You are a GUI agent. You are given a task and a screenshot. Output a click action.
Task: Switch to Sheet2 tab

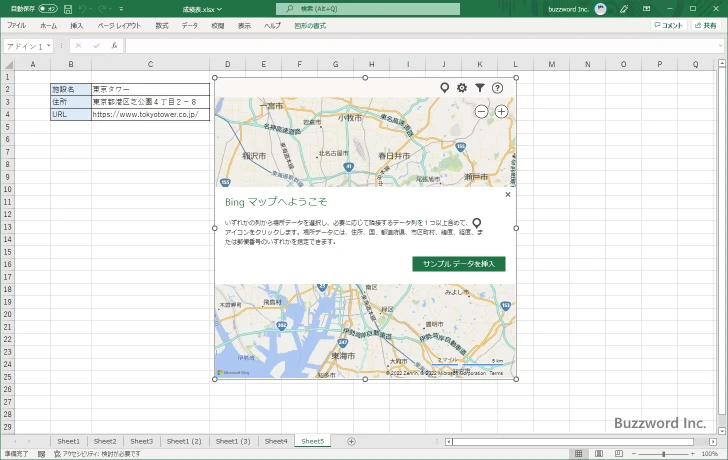[x=105, y=441]
